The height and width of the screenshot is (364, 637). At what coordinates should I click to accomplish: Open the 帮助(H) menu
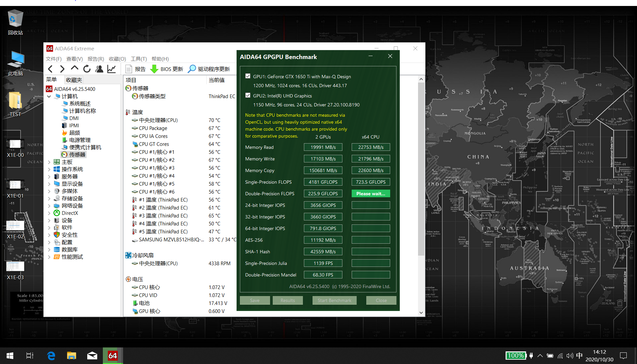[160, 59]
